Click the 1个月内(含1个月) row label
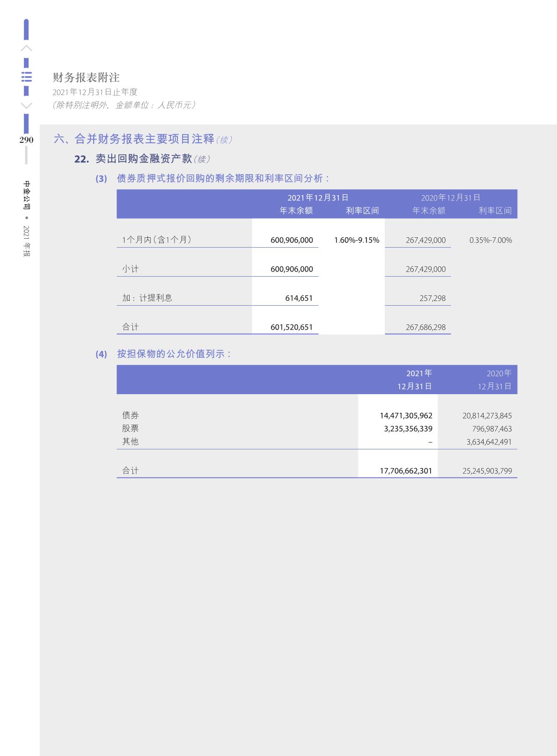The width and height of the screenshot is (557, 756). (157, 240)
